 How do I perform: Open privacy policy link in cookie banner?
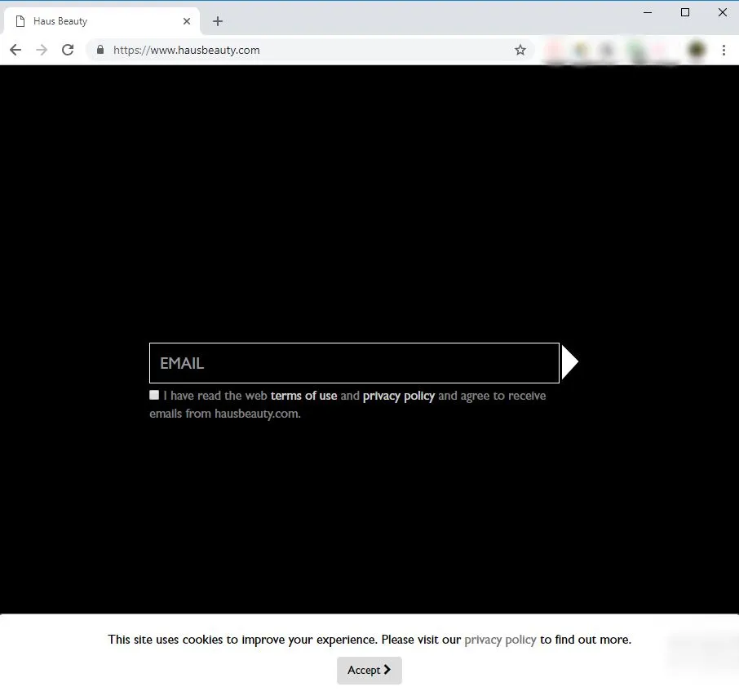pos(500,640)
